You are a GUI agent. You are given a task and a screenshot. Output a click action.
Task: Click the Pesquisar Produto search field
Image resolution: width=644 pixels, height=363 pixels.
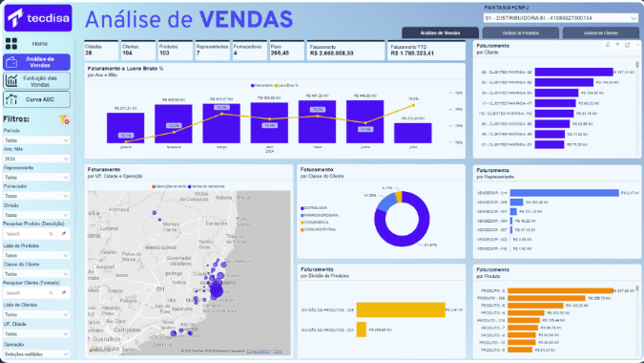pyautogui.click(x=30, y=233)
